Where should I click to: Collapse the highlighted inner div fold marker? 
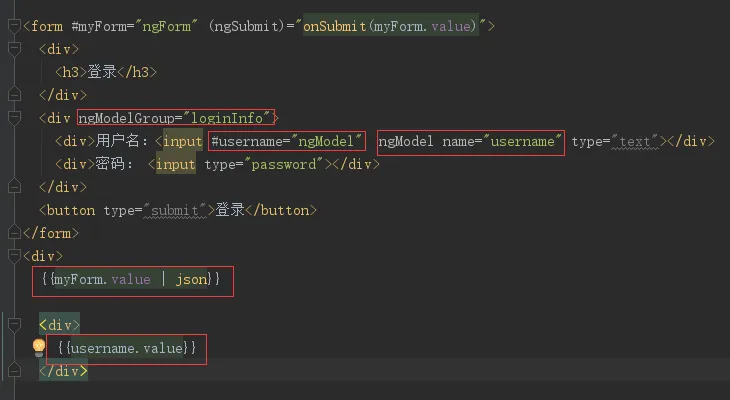(x=14, y=325)
